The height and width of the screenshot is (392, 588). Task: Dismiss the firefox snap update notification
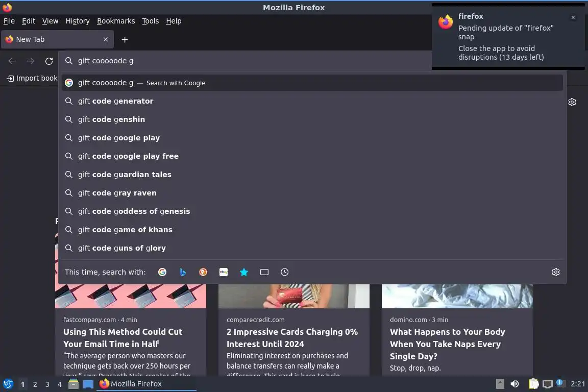click(x=573, y=17)
